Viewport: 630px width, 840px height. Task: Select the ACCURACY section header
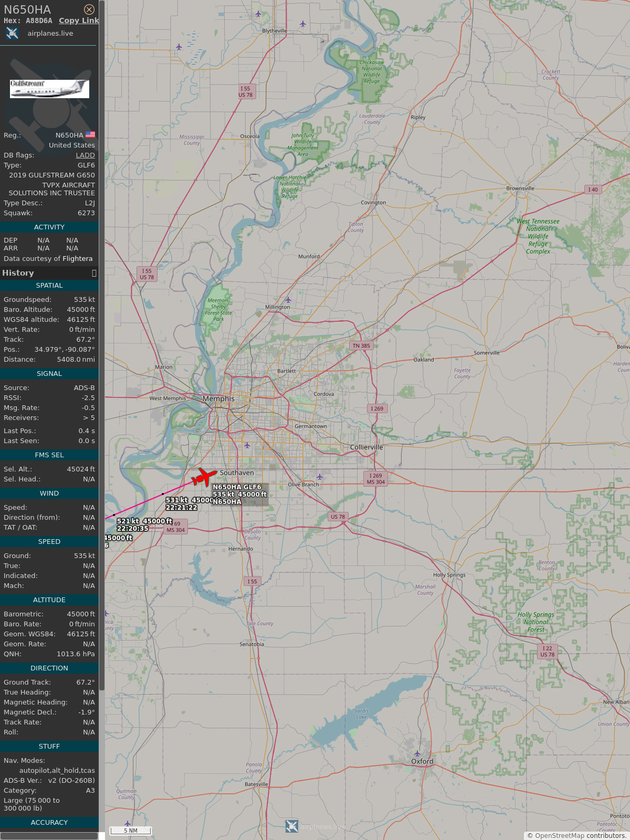pos(49,823)
